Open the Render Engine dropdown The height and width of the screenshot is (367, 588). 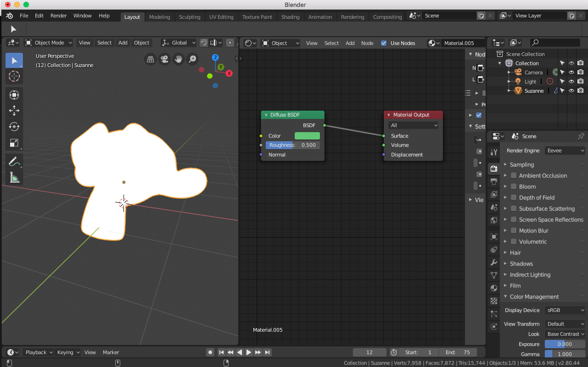pos(565,150)
